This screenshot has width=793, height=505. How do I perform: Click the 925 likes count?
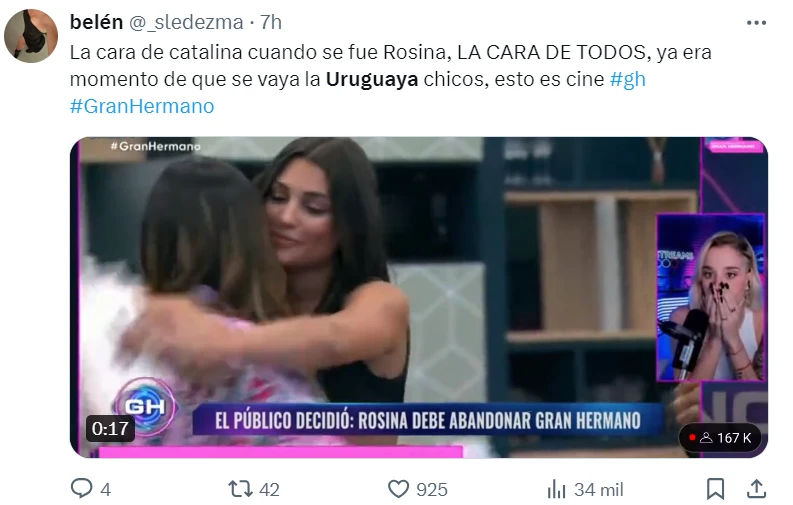(432, 489)
